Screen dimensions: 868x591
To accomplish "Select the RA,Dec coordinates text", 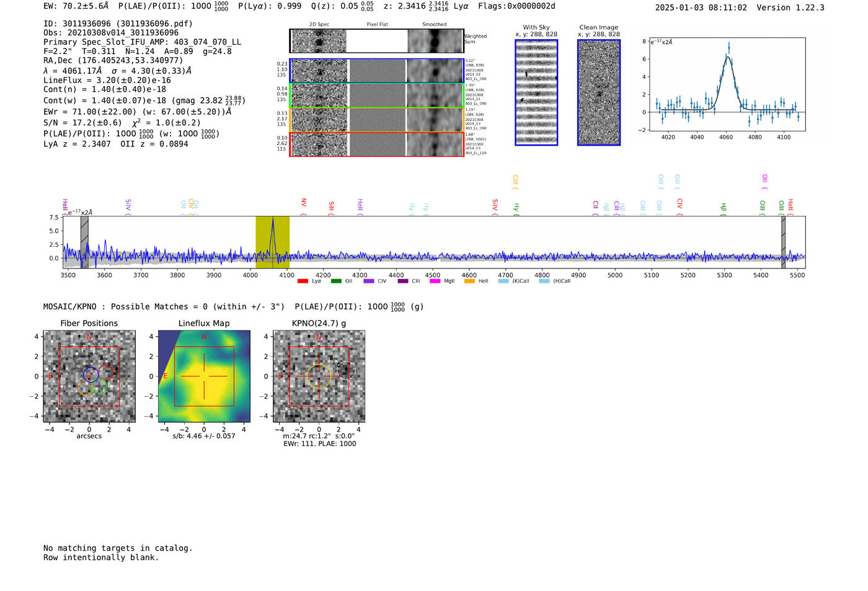I will 113,60.
